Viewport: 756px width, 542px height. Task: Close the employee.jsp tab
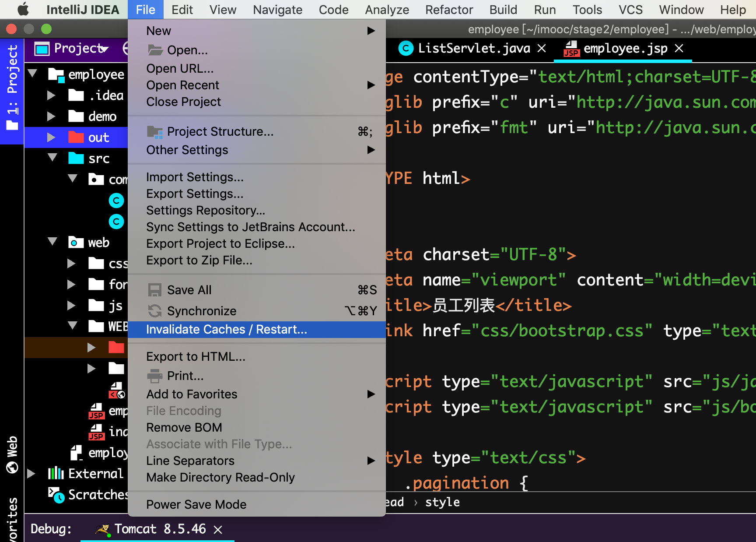coord(679,48)
